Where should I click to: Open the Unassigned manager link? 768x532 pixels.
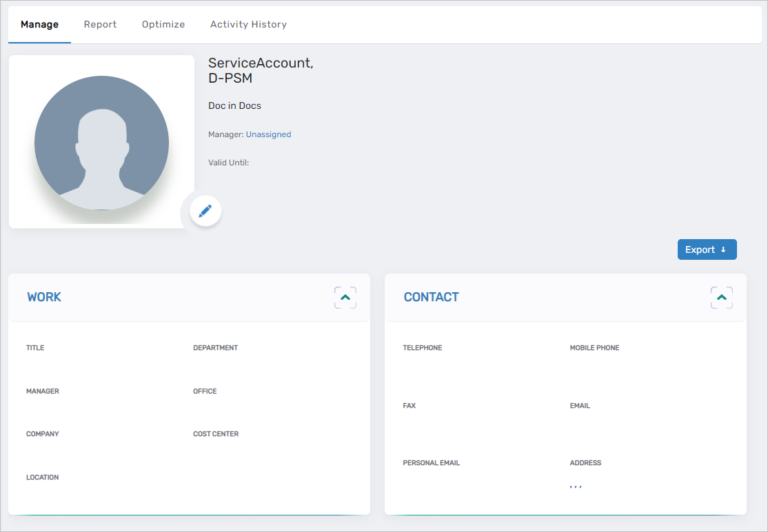pyautogui.click(x=268, y=134)
